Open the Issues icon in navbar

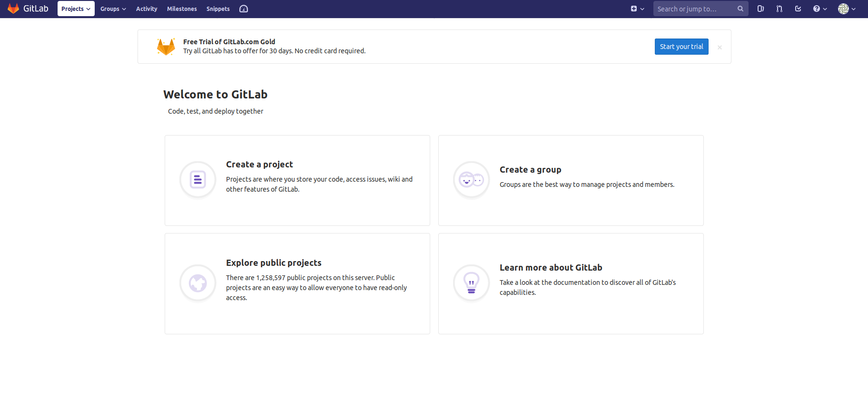760,9
